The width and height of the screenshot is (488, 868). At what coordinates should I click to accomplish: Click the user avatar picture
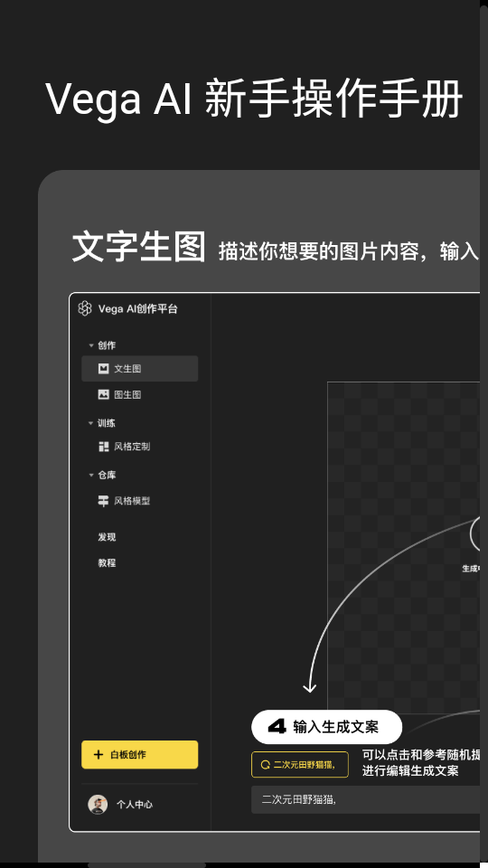[x=98, y=805]
